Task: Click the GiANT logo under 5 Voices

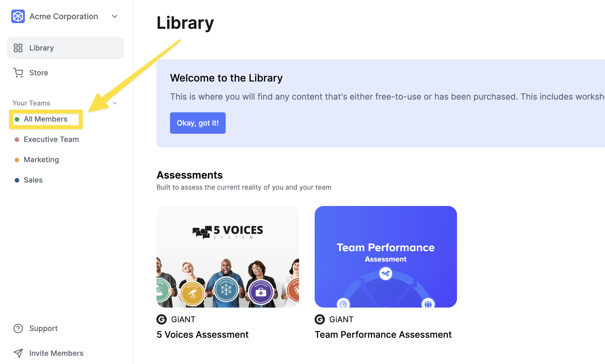Action: (162, 319)
